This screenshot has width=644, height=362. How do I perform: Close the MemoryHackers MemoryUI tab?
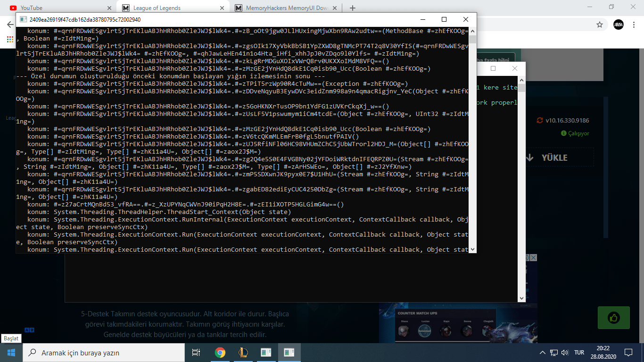click(335, 8)
